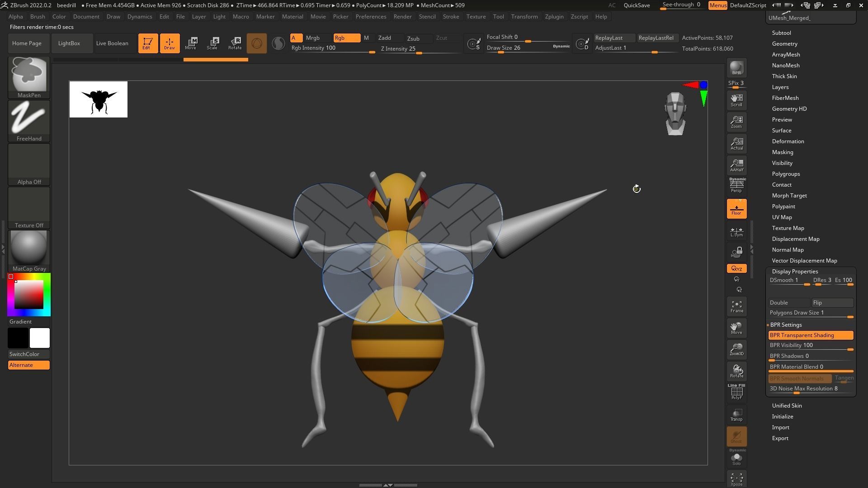The width and height of the screenshot is (868, 488).
Task: Click in the color picker square
Action: [x=29, y=295]
